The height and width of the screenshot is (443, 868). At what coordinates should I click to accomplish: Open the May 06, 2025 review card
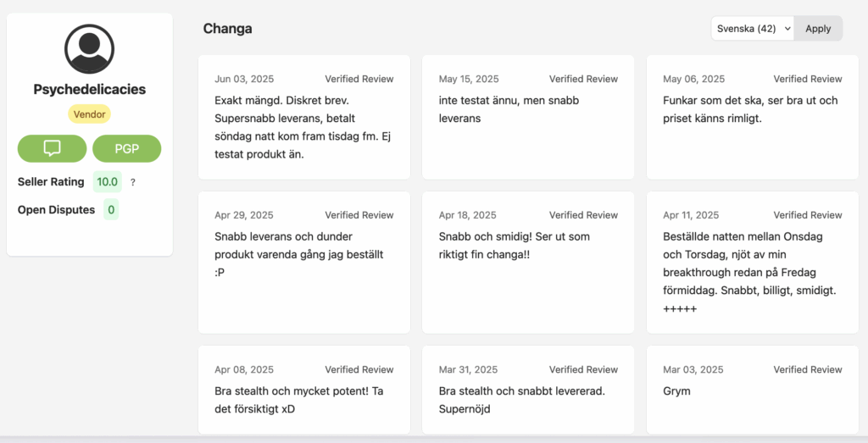pos(752,117)
